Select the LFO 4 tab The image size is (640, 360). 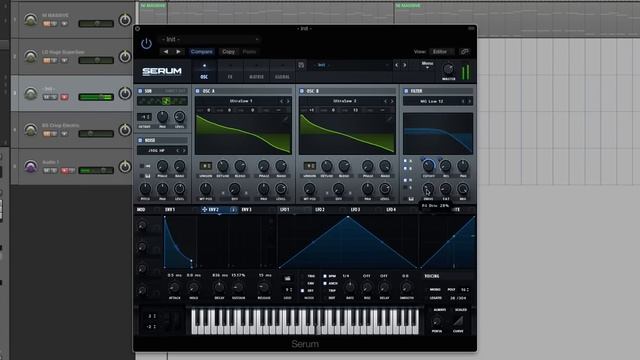pyautogui.click(x=391, y=209)
